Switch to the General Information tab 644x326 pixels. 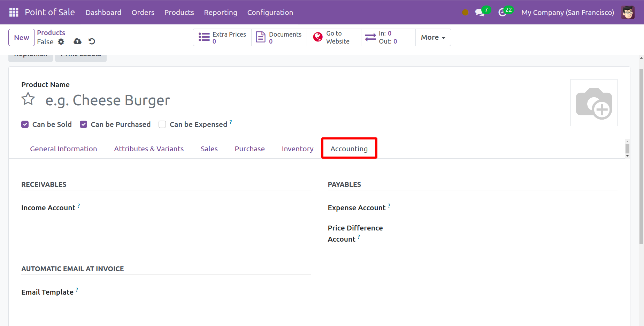[x=63, y=149]
